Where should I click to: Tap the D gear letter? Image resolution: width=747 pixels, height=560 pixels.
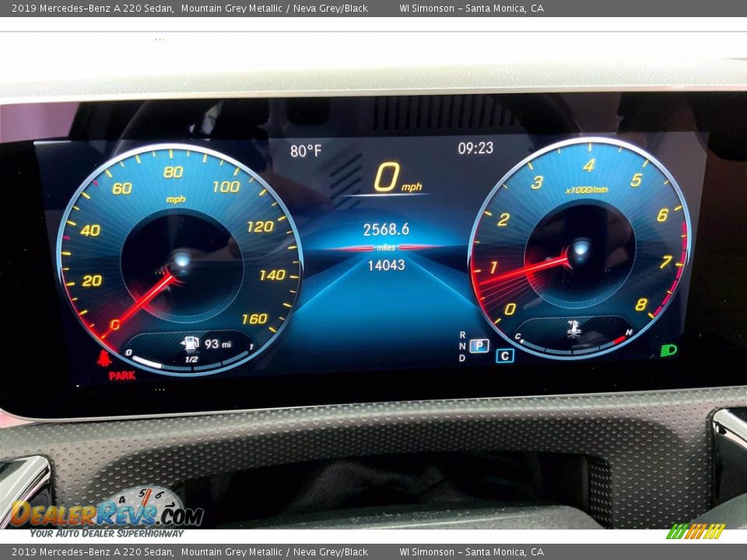point(462,358)
